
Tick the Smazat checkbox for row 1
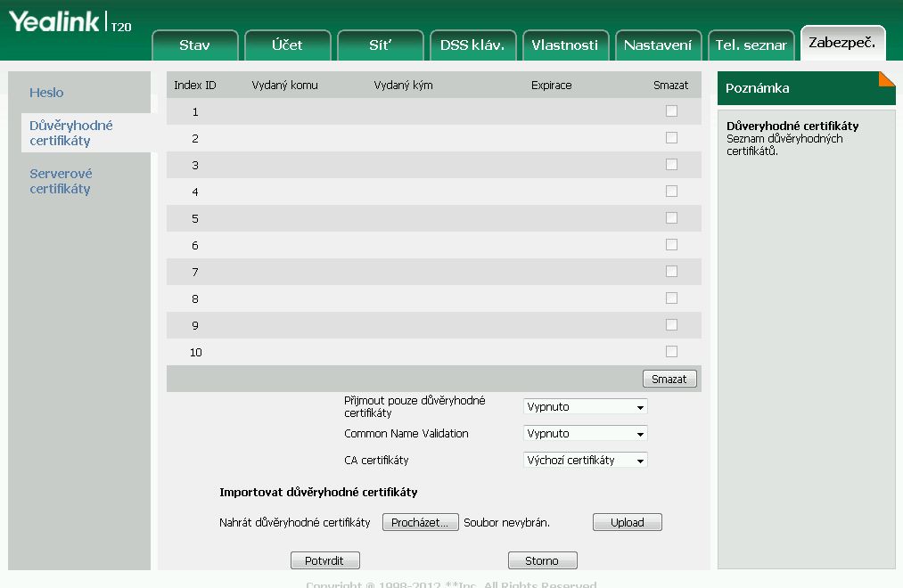click(671, 111)
